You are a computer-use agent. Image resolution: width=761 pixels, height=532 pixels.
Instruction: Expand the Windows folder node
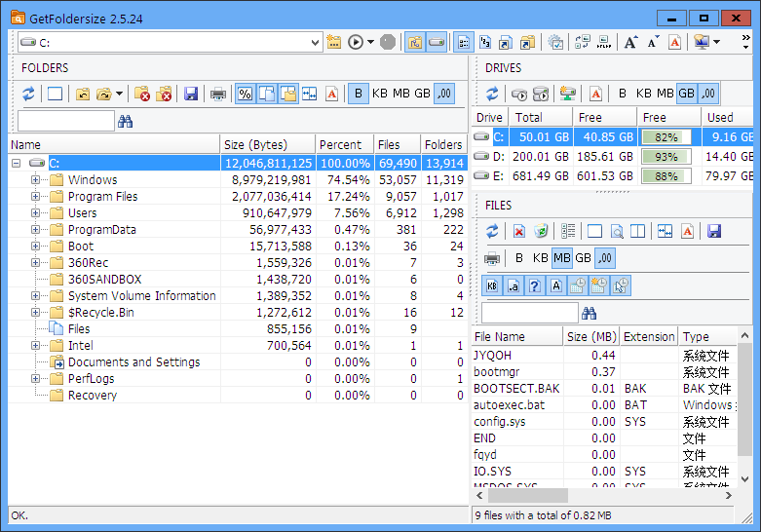click(35, 180)
